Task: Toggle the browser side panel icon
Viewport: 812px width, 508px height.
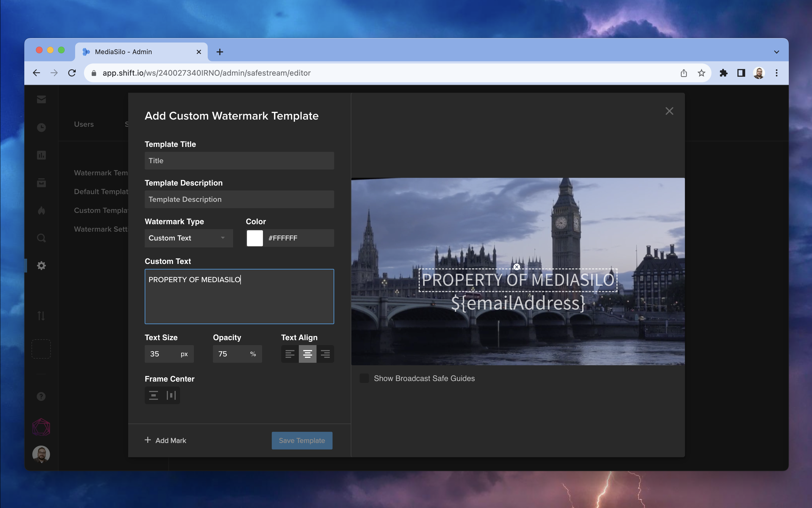Action: (x=741, y=73)
